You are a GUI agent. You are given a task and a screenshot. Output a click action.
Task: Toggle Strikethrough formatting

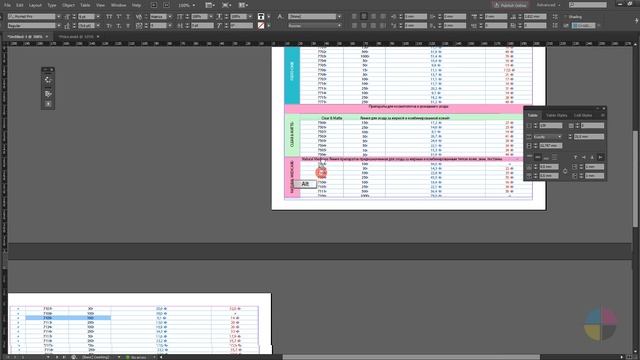coord(128,26)
